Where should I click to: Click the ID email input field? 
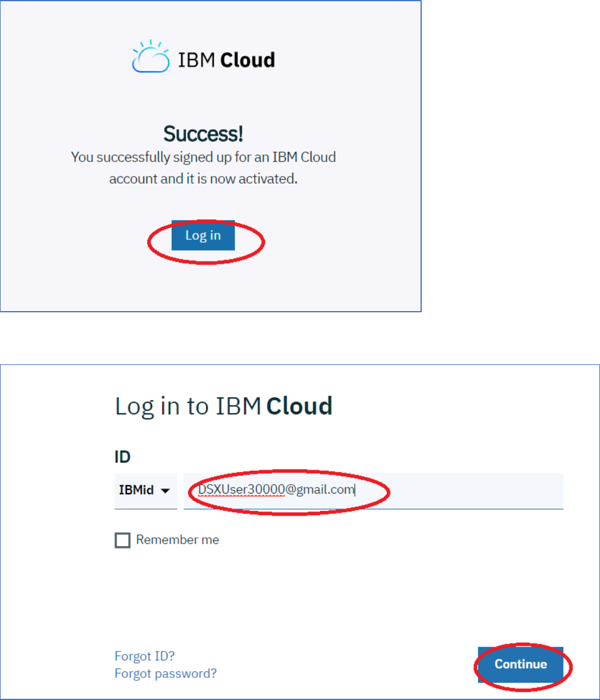[x=373, y=491]
